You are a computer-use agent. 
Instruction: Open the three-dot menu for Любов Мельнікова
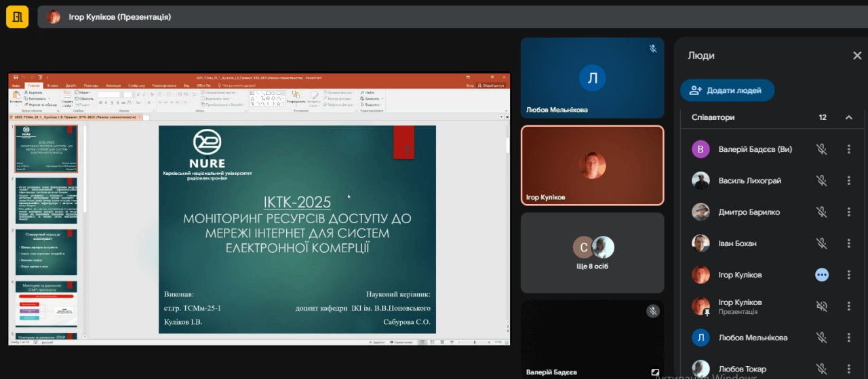click(x=848, y=338)
